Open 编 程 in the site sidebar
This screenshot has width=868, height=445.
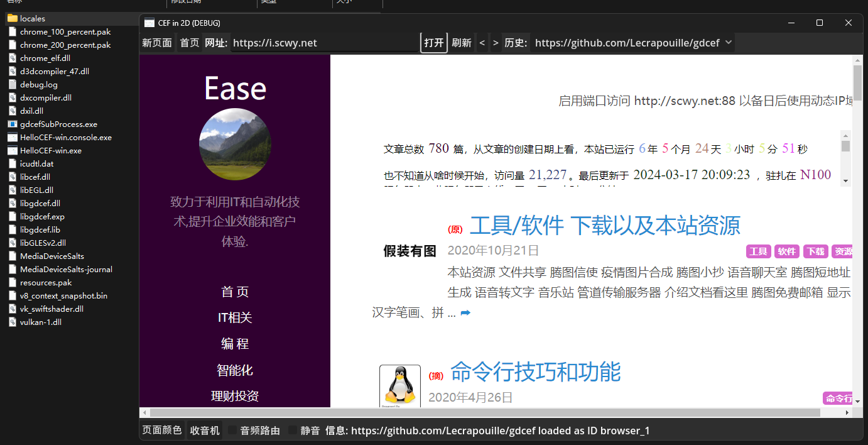(x=235, y=344)
